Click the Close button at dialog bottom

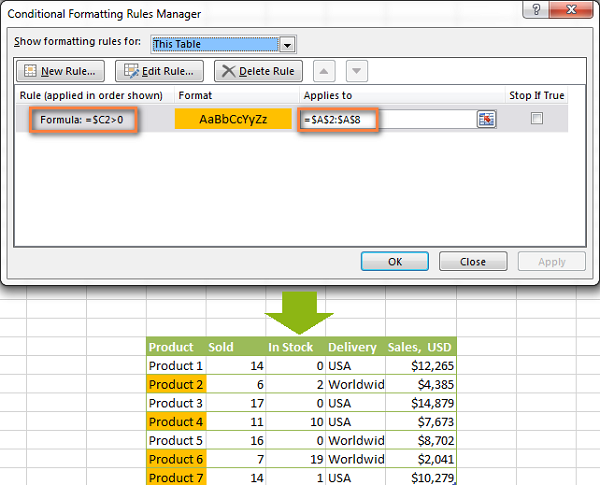point(473,261)
